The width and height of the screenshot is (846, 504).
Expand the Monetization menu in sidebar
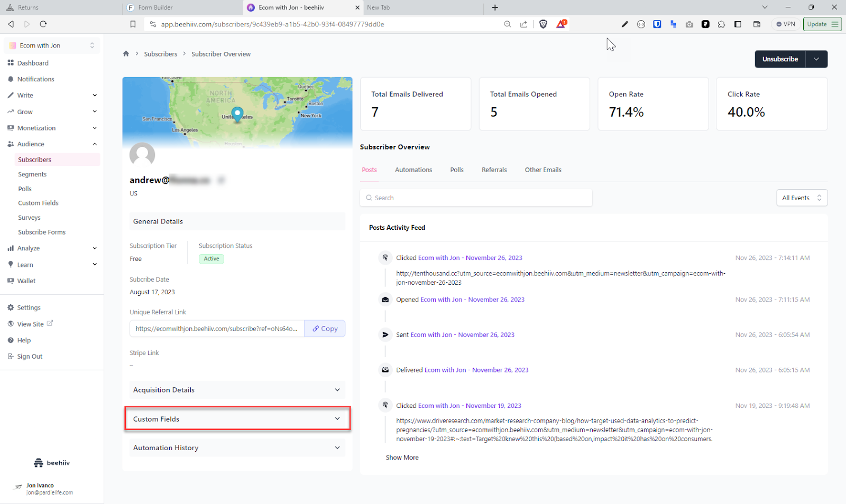click(52, 128)
